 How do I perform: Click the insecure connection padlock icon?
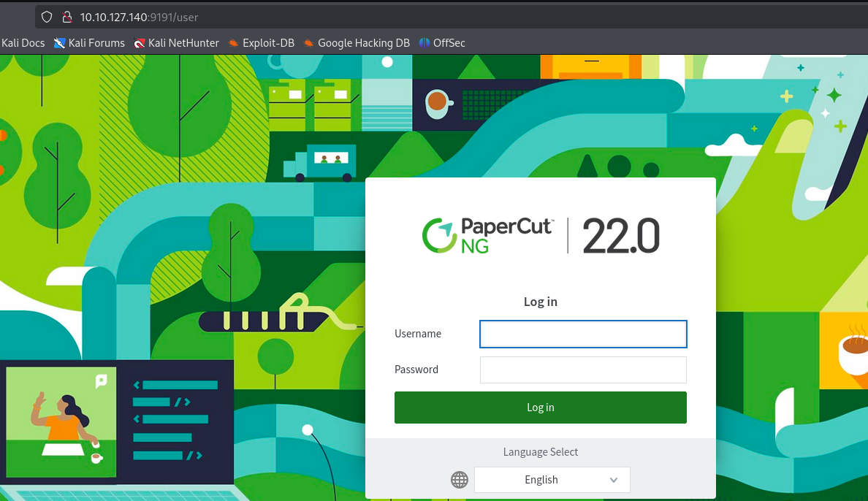tap(67, 17)
